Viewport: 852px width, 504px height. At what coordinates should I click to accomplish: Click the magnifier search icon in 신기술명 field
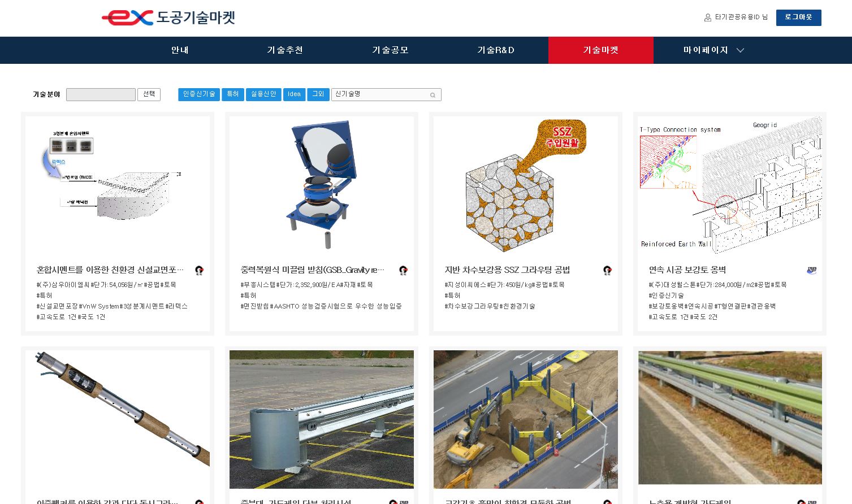coord(433,95)
